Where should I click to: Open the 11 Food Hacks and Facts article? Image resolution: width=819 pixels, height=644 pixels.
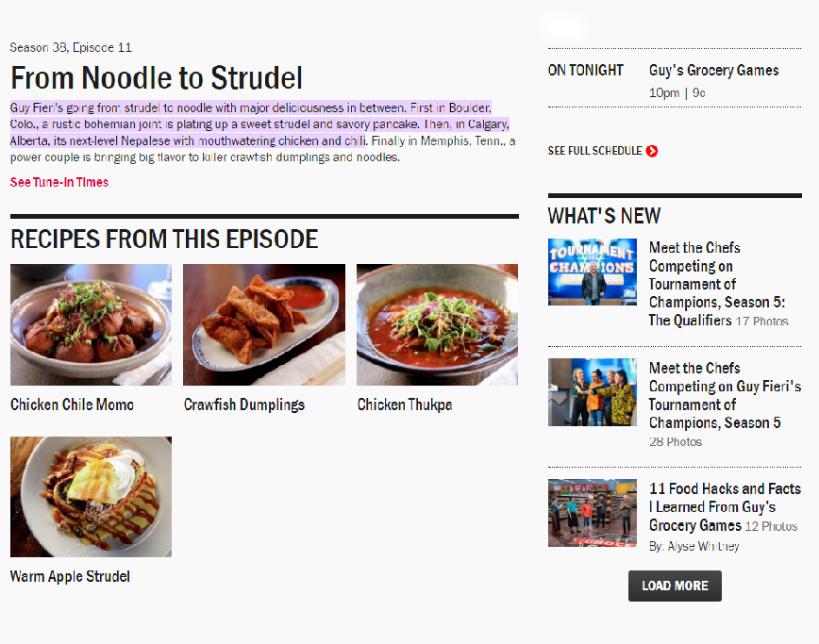point(725,506)
